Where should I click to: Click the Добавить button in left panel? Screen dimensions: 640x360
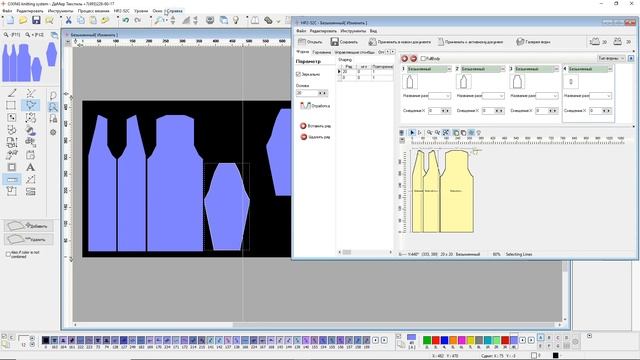(29, 226)
